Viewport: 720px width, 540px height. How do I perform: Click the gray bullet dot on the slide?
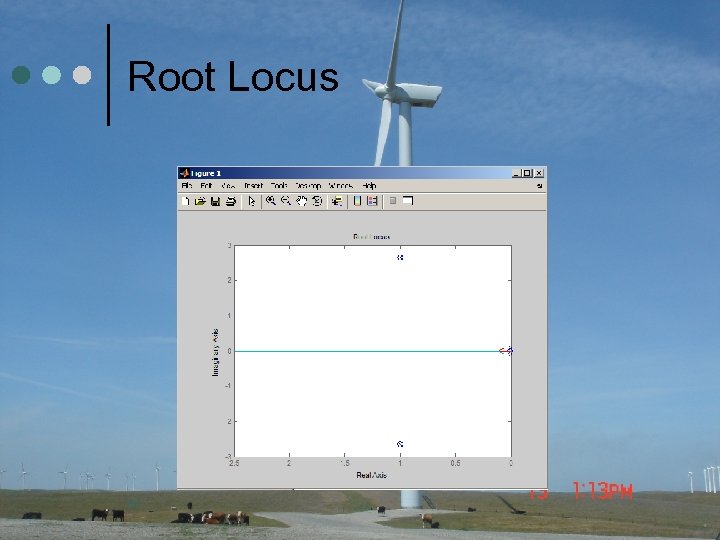(82, 75)
